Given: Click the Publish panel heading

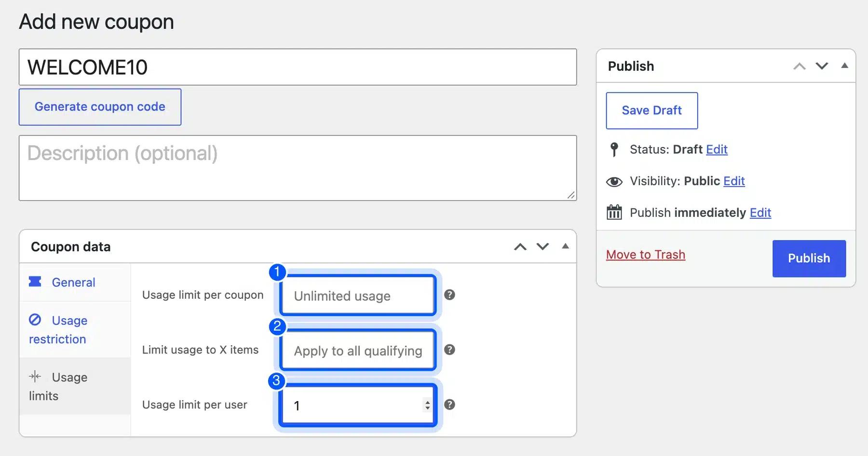Looking at the screenshot, I should [631, 66].
